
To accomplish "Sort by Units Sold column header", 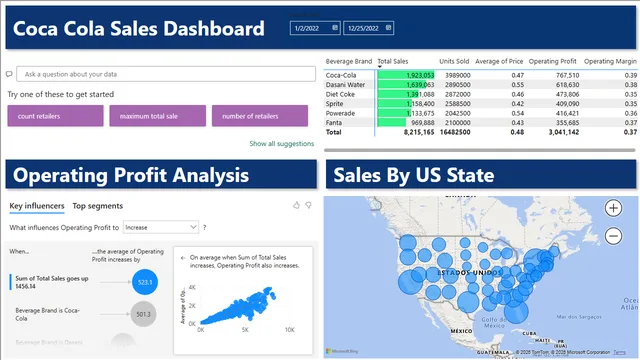I will 454,61.
